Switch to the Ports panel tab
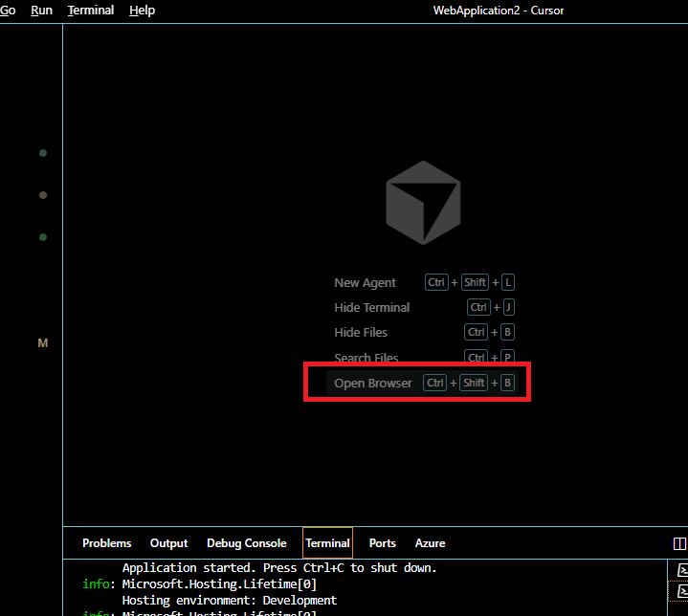 pos(383,543)
